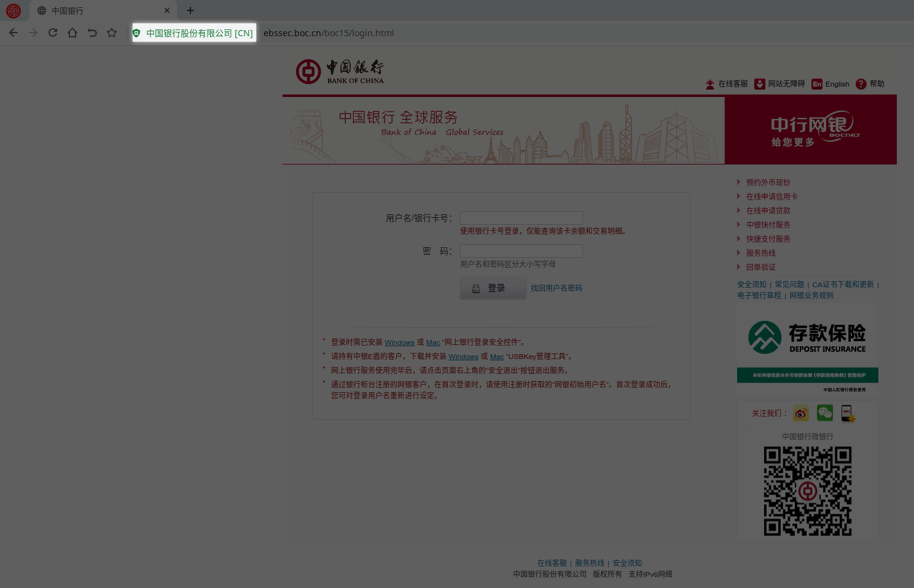Viewport: 914px width, 588px height.
Task: Open a new browser tab with the plus button
Action: (x=190, y=10)
